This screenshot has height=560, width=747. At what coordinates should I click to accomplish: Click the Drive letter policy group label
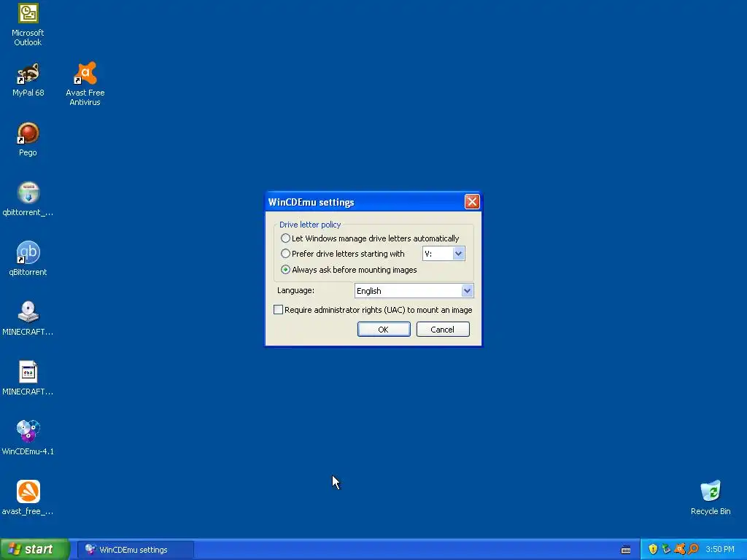click(310, 225)
